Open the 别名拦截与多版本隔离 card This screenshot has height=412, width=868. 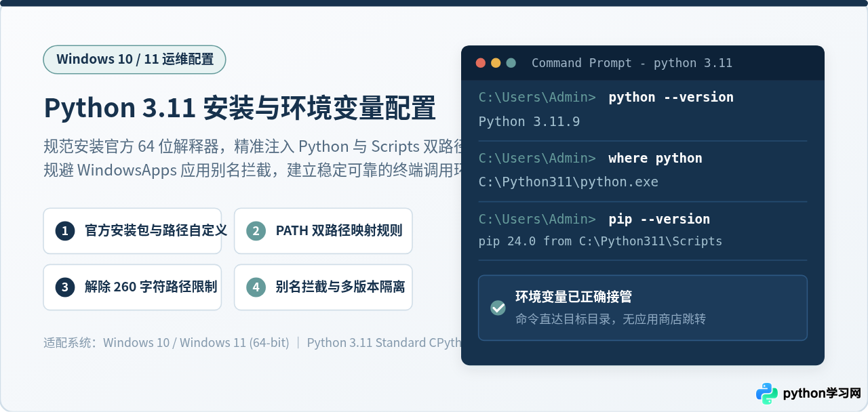(323, 287)
